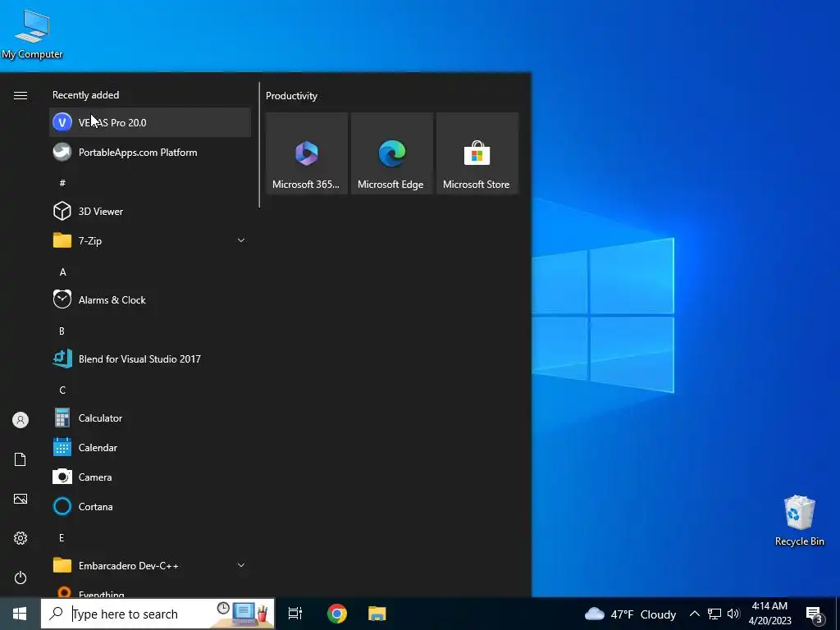
Task: Open the Calculator app
Action: pyautogui.click(x=150, y=418)
